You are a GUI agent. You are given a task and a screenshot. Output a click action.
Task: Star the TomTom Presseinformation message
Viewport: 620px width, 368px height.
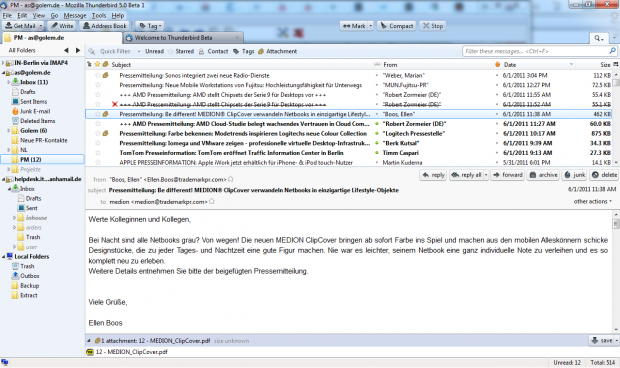point(98,153)
